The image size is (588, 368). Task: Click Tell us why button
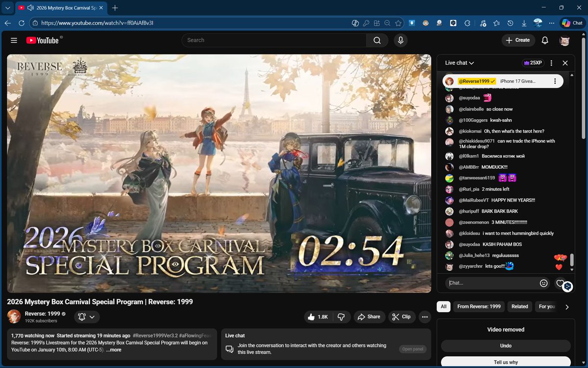coord(506,362)
